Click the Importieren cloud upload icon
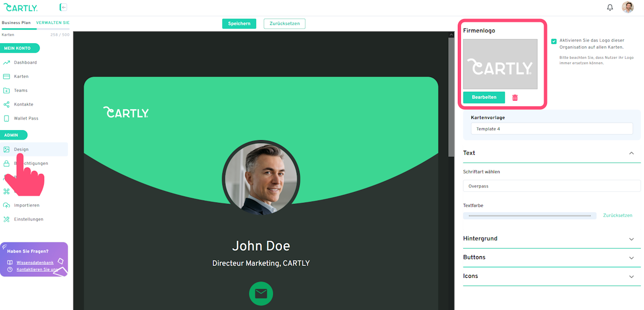This screenshot has height=310, width=644. 7,205
